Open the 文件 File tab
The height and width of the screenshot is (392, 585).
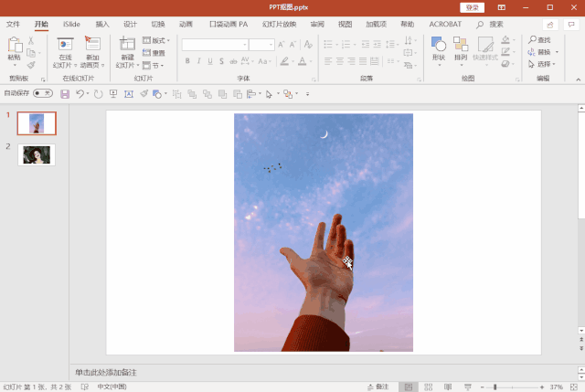click(x=13, y=25)
